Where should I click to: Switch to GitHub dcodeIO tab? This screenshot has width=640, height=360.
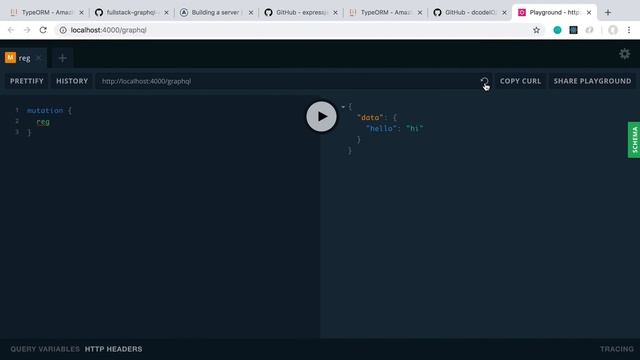click(x=470, y=13)
